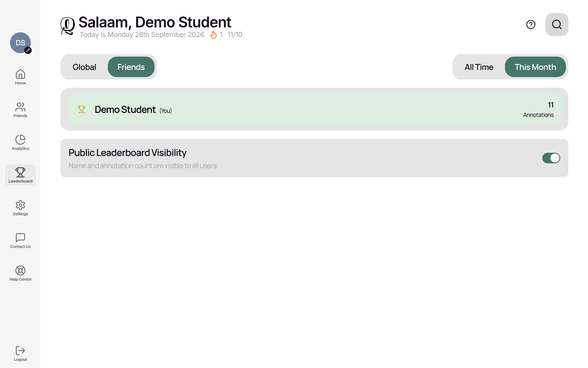Click the Public Leaderboard Visibility title

(128, 153)
